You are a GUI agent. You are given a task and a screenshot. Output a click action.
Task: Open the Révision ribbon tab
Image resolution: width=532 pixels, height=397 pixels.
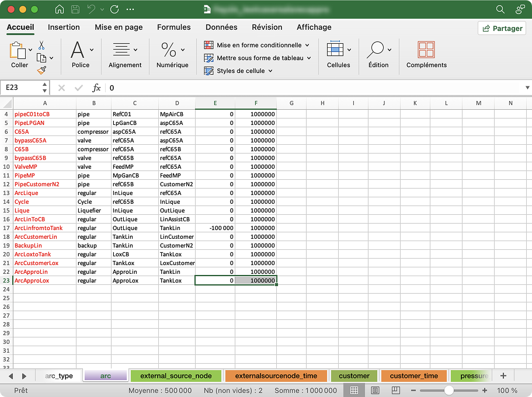(267, 27)
